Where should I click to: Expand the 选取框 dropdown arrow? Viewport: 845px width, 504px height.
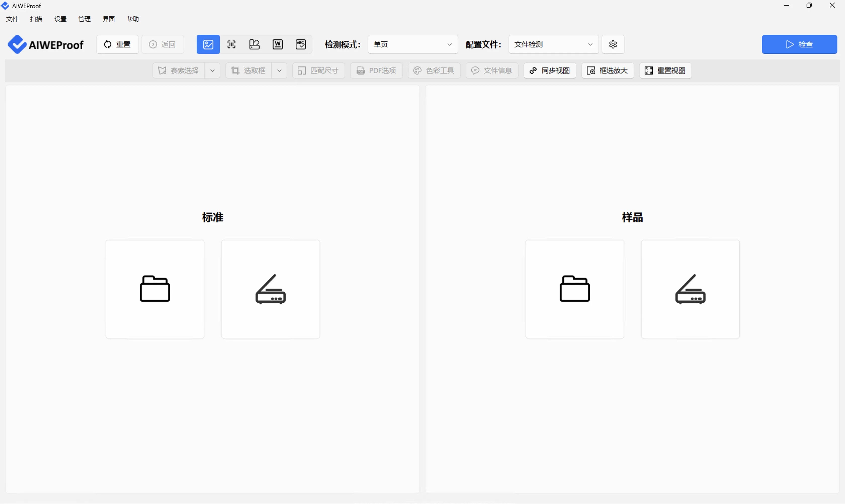click(x=279, y=70)
